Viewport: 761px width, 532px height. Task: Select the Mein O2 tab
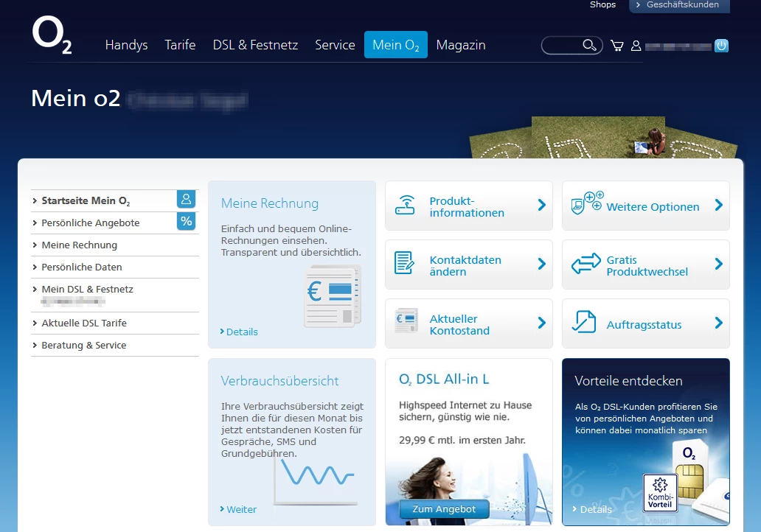click(x=395, y=45)
